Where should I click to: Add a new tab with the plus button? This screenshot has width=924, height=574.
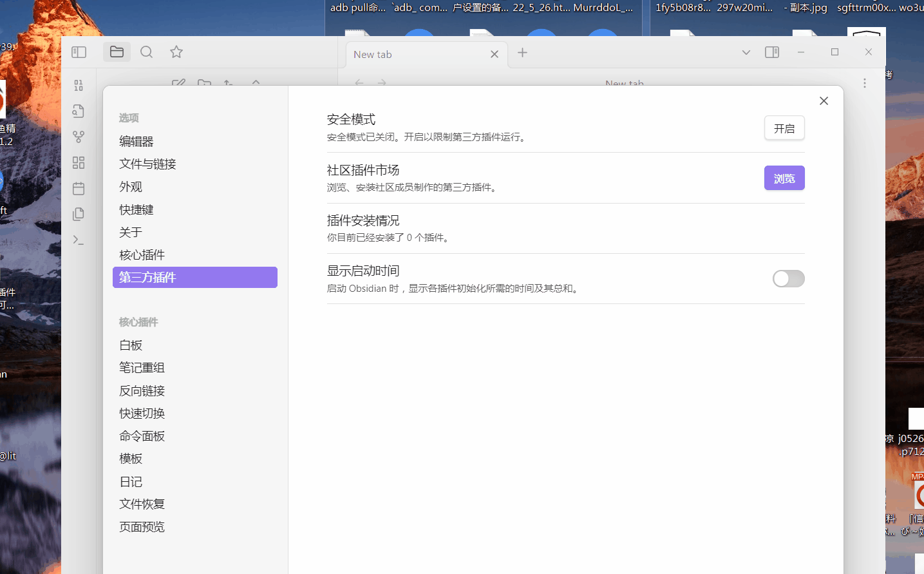522,53
